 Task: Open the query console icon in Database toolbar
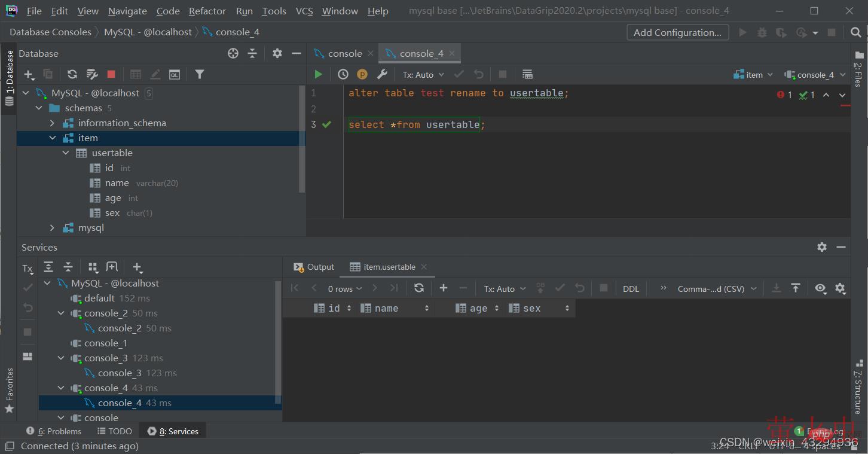tap(175, 74)
